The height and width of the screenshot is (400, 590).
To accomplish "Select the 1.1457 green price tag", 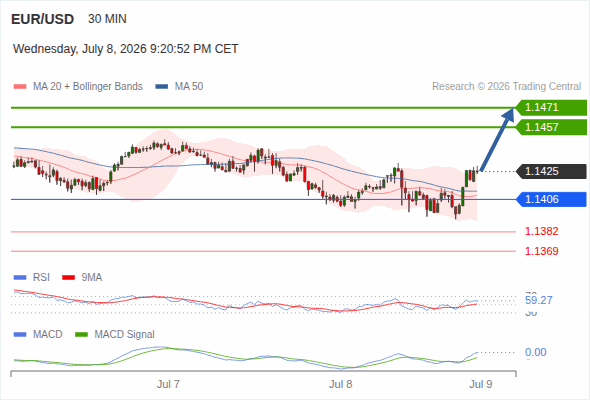I will (551, 127).
